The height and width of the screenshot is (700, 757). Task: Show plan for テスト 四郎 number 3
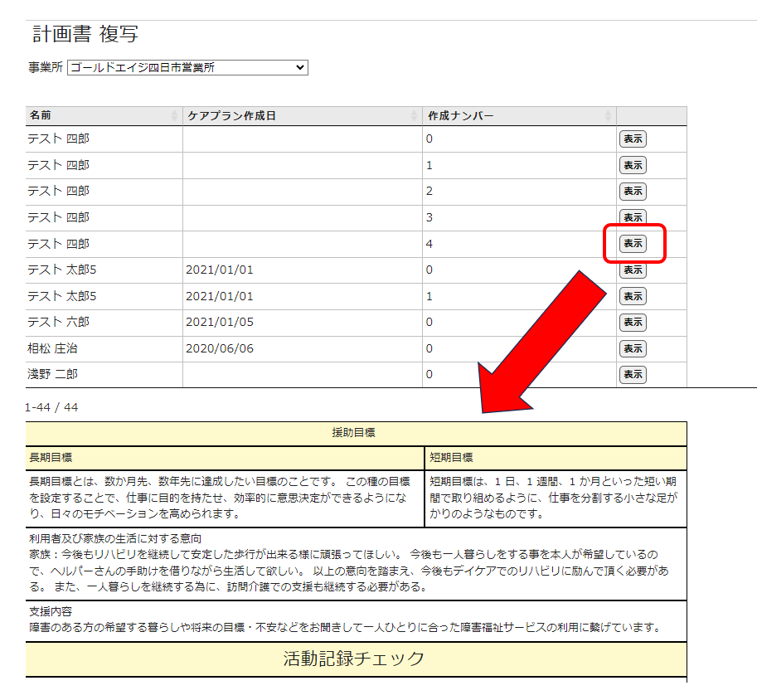pos(633,217)
